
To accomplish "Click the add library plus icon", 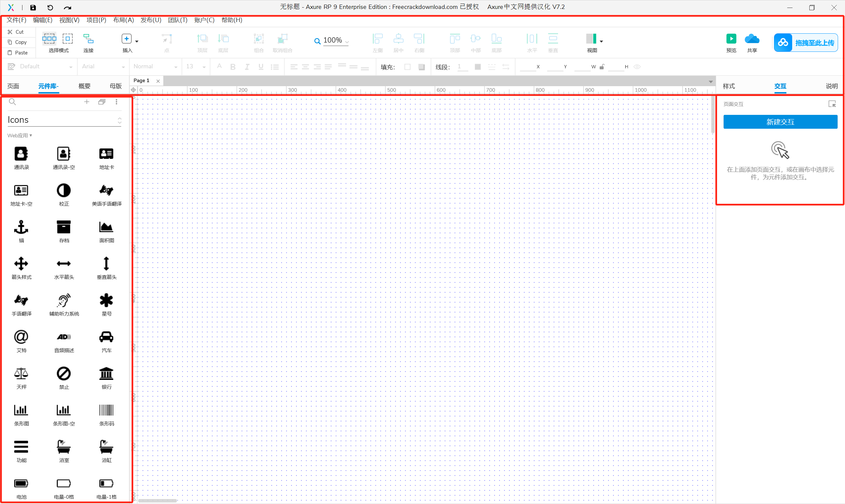I will click(x=87, y=102).
